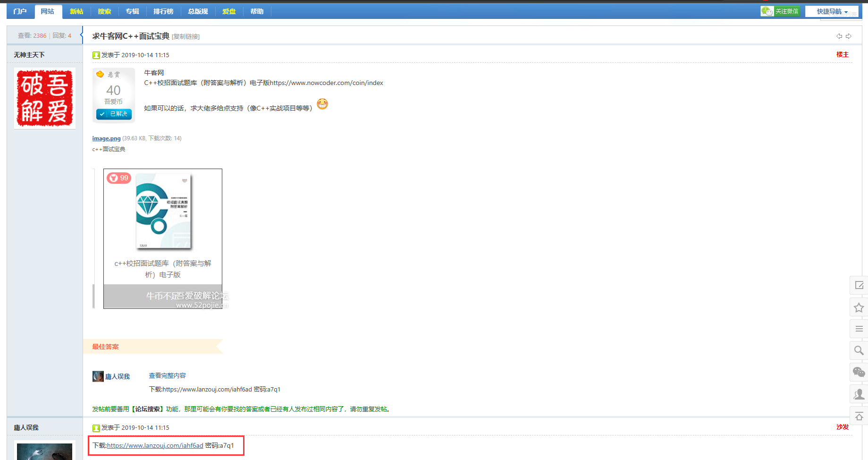Click the 40 吾爱币 reward amount
The width and height of the screenshot is (868, 460).
pos(113,94)
